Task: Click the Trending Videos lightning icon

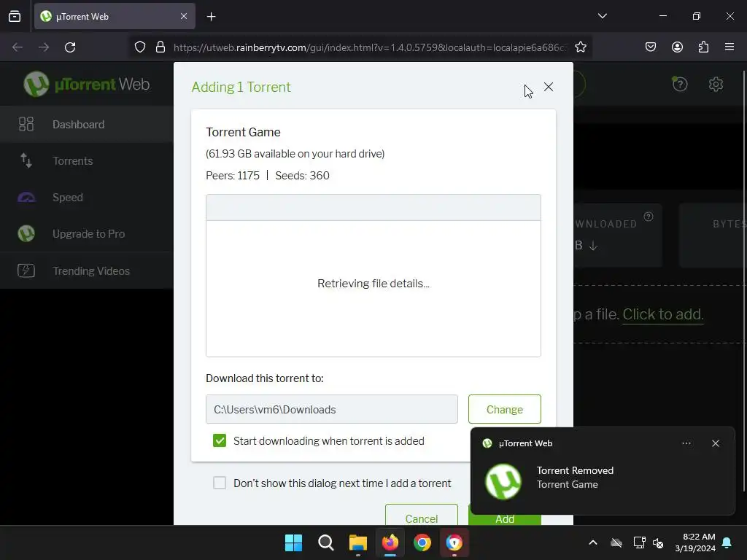Action: pos(26,271)
